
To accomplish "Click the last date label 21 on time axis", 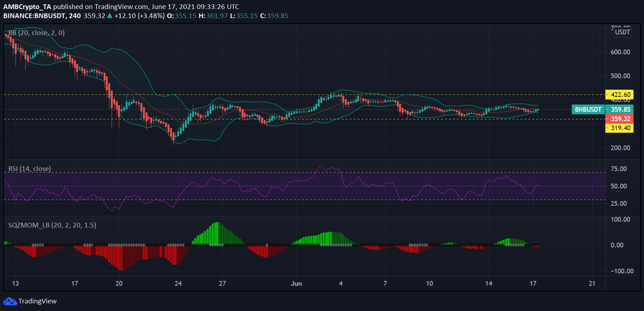I will coord(592,284).
